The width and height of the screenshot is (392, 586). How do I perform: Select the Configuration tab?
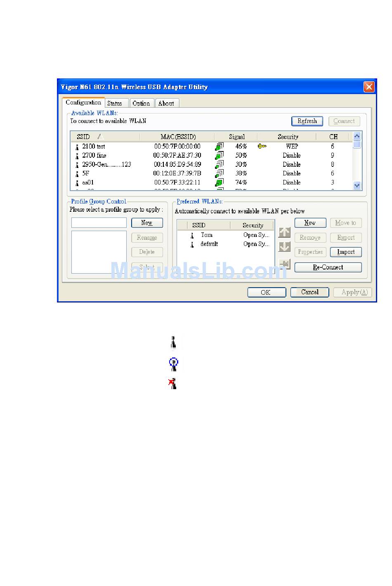83,102
